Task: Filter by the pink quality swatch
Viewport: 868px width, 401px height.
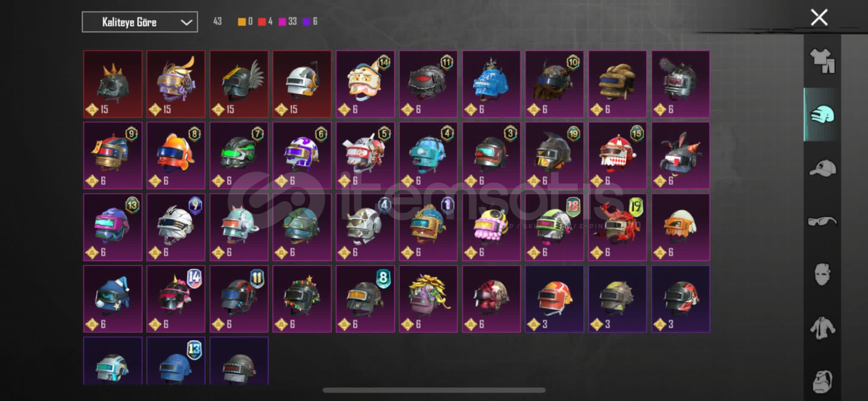Action: point(282,22)
